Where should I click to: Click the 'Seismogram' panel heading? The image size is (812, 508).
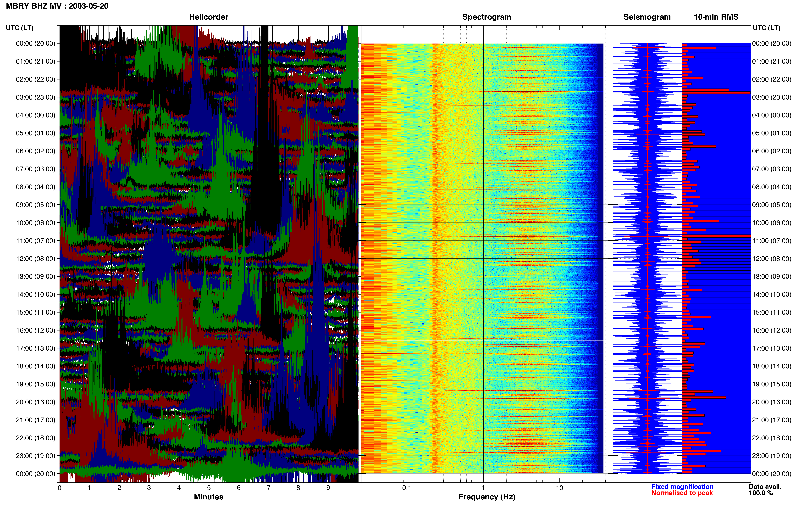647,17
